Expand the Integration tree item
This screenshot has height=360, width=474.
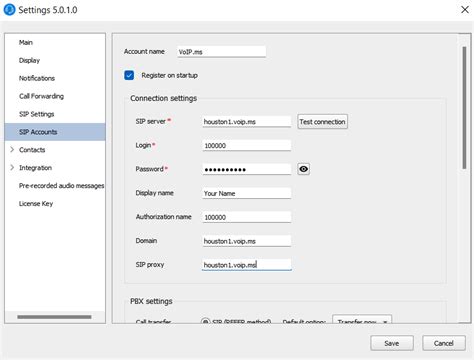point(12,167)
